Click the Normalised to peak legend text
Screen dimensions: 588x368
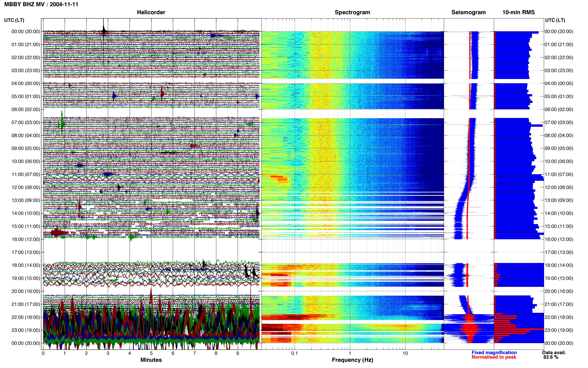[x=494, y=357]
